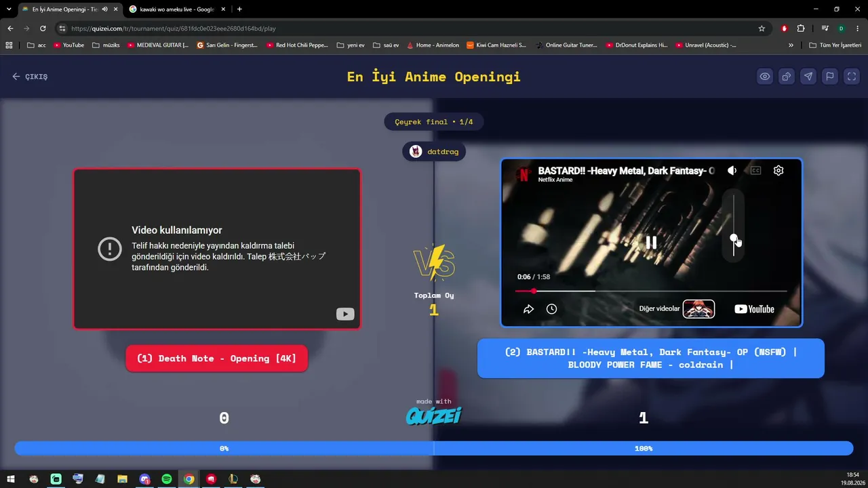
Task: Click the Watch Later clock icon
Action: click(x=552, y=309)
